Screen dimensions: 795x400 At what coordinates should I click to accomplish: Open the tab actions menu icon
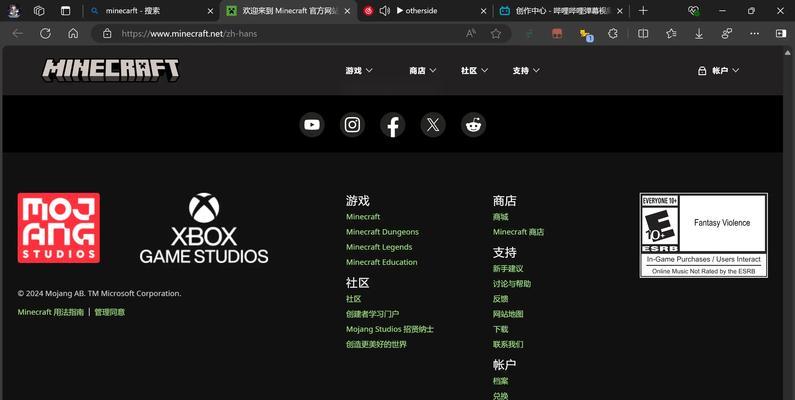(x=65, y=11)
